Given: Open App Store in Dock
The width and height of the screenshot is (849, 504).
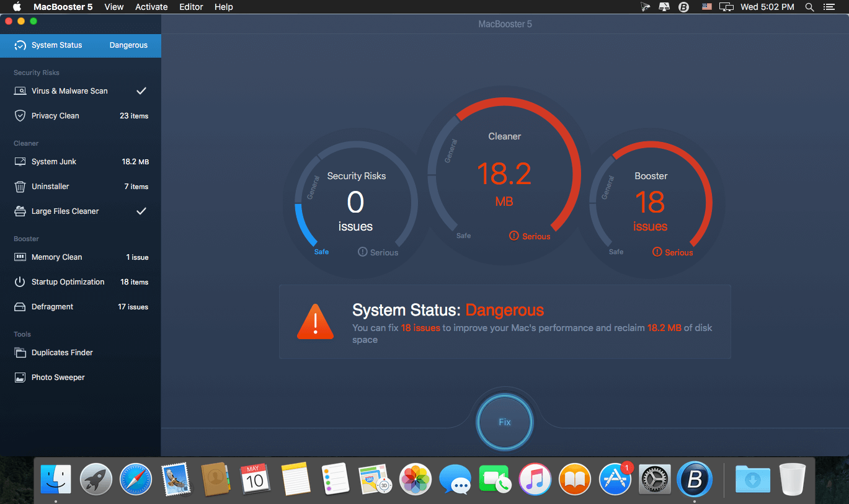Looking at the screenshot, I should (615, 479).
